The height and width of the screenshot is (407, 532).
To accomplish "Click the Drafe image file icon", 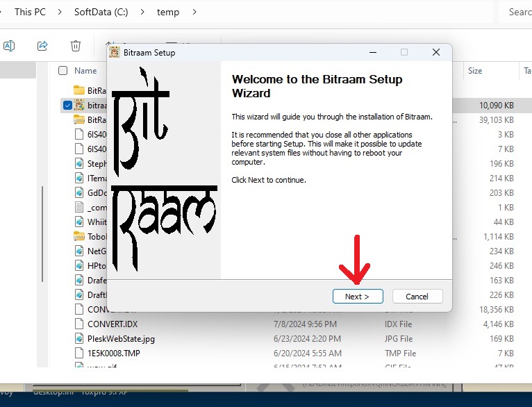I will tap(79, 281).
